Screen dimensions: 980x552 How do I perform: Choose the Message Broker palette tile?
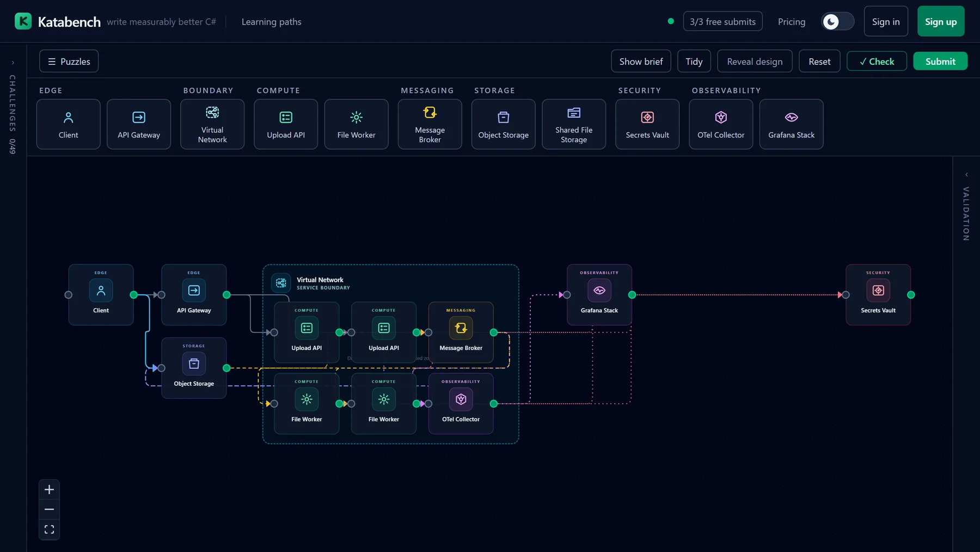pos(430,124)
